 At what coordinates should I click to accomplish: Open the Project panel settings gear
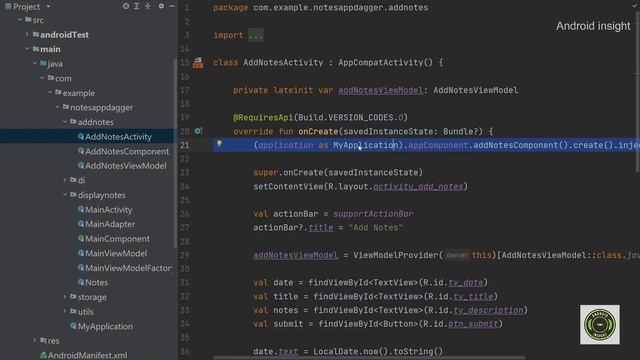[161, 6]
